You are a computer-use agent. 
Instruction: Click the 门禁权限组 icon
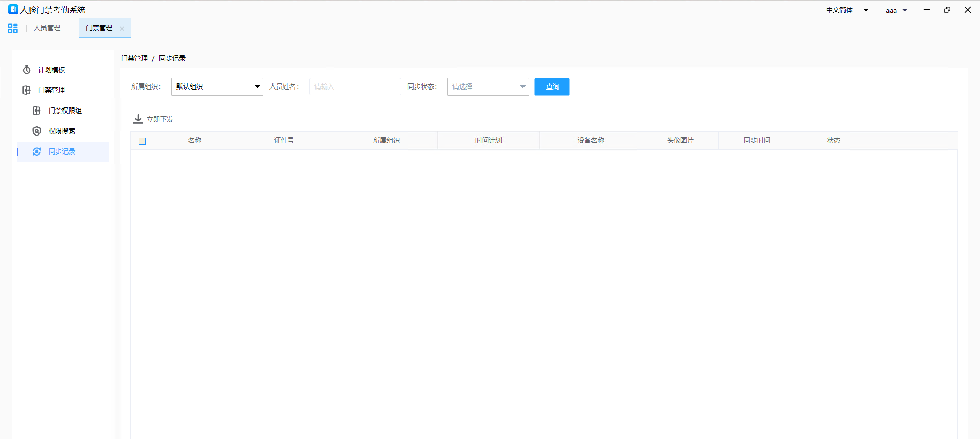point(37,111)
